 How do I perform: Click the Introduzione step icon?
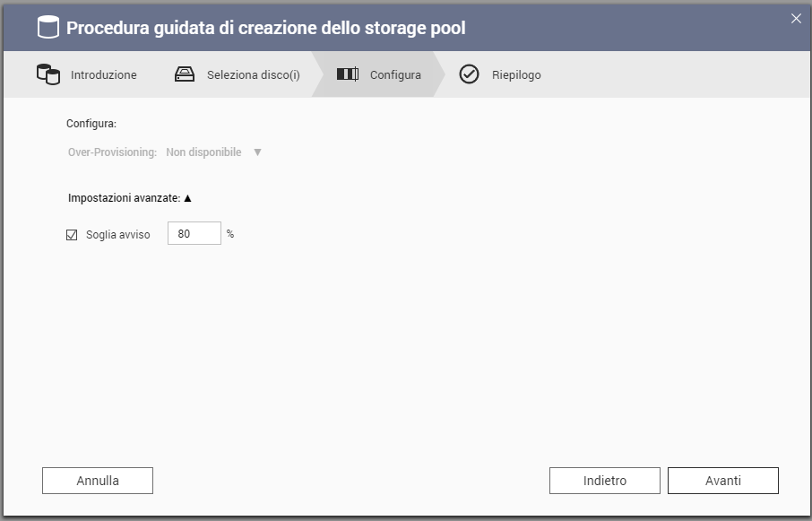click(x=48, y=74)
